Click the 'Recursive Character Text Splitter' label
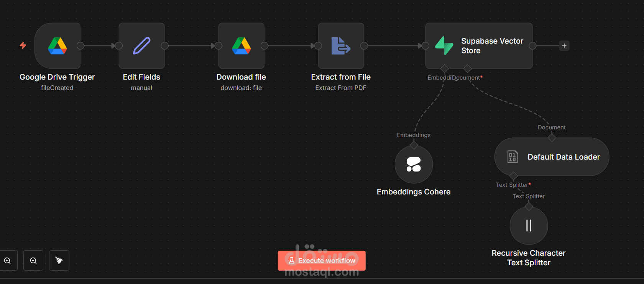The width and height of the screenshot is (644, 284). click(529, 258)
